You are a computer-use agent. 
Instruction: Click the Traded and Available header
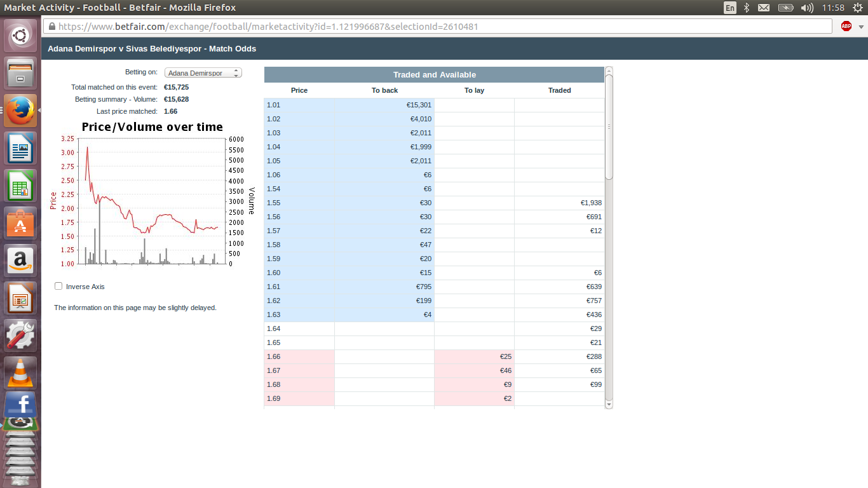click(434, 74)
